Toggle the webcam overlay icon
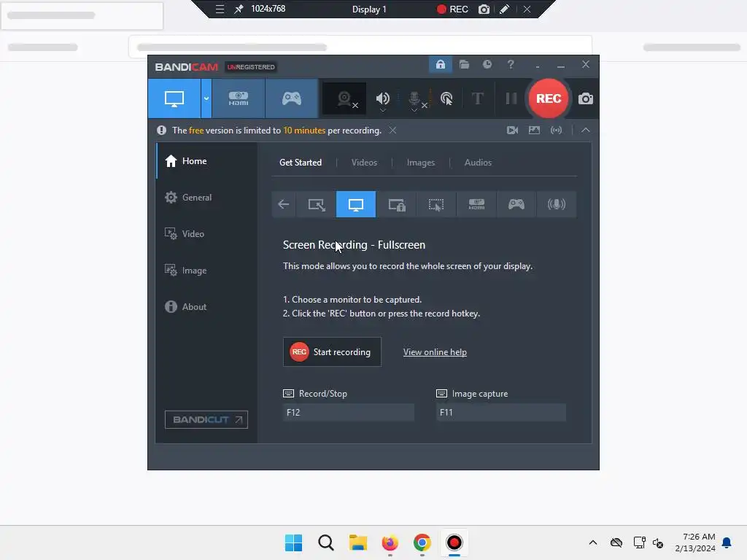Screen dimensions: 747x560 click(344, 98)
